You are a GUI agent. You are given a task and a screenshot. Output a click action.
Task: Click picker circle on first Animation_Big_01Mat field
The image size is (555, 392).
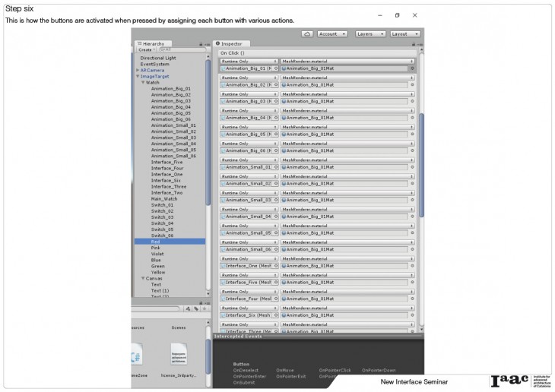412,68
